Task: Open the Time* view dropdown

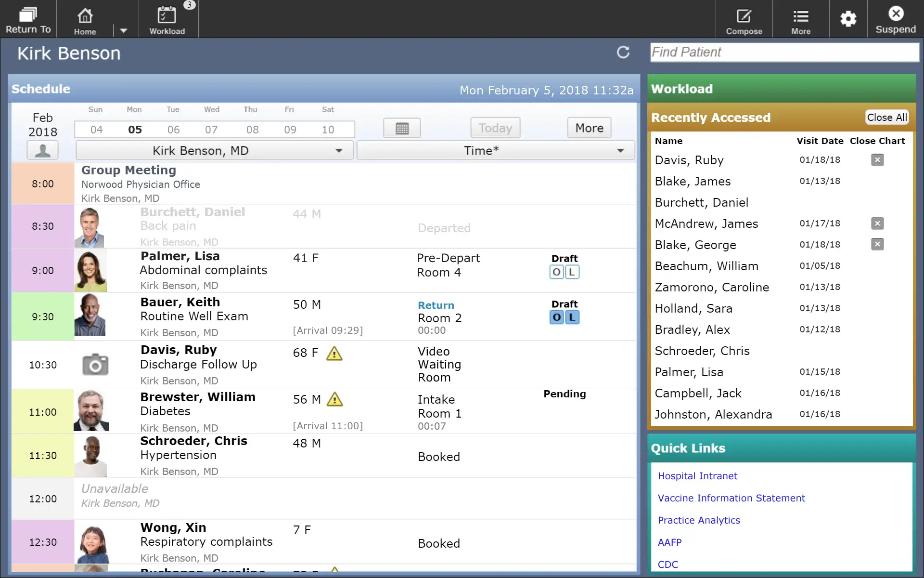Action: pos(496,150)
